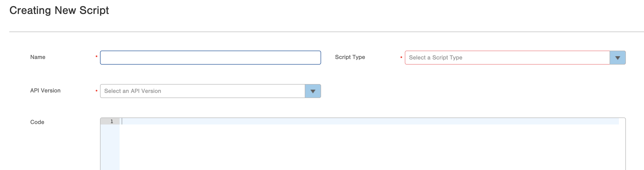Click the 'Creating New Script' heading

coord(59,10)
